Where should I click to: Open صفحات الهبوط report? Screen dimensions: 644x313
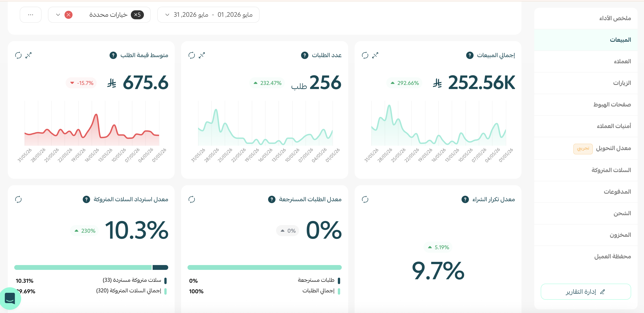[586, 104]
